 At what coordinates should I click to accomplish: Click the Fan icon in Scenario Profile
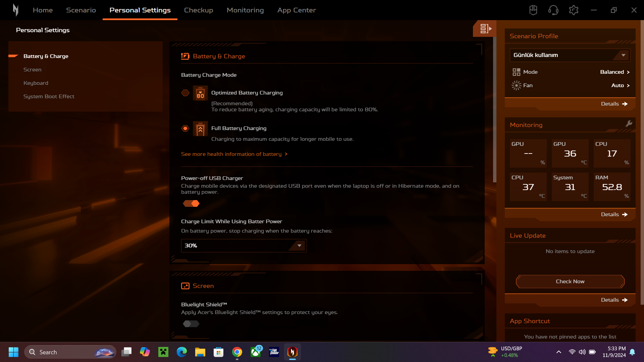coord(516,85)
